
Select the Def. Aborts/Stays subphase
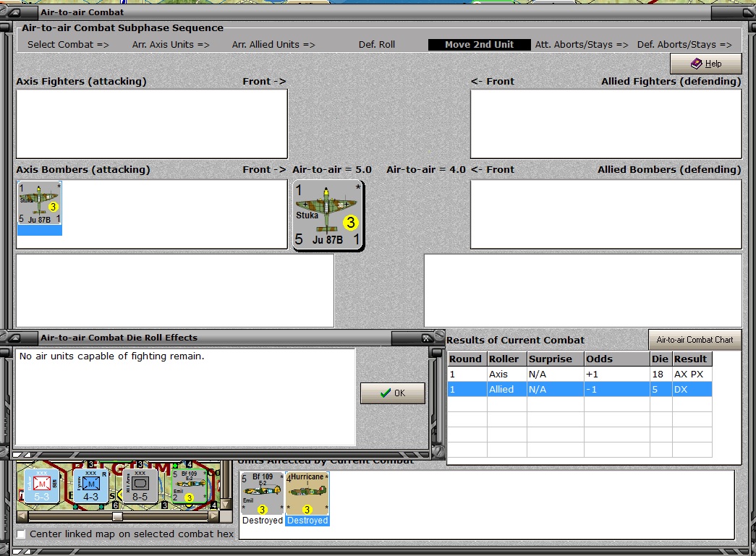[x=684, y=44]
